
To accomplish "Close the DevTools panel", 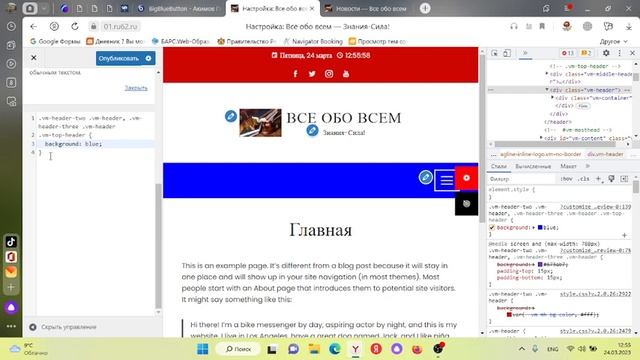I will click(632, 53).
